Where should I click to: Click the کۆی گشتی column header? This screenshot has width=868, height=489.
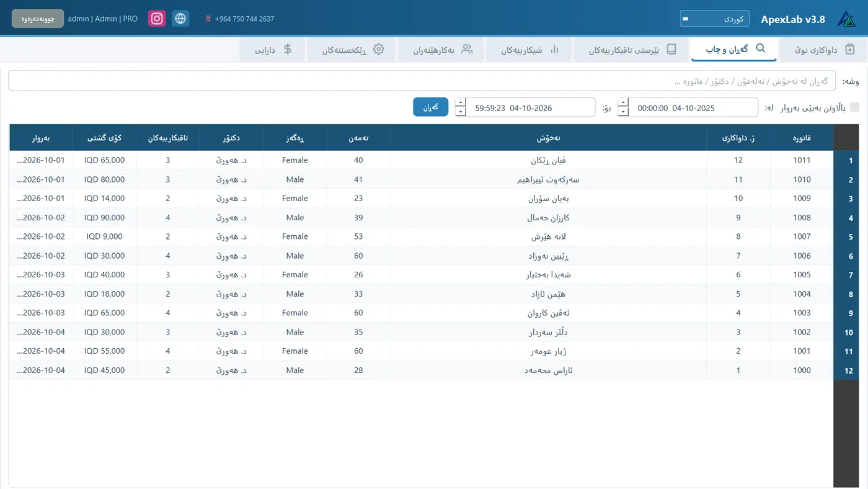[104, 138]
